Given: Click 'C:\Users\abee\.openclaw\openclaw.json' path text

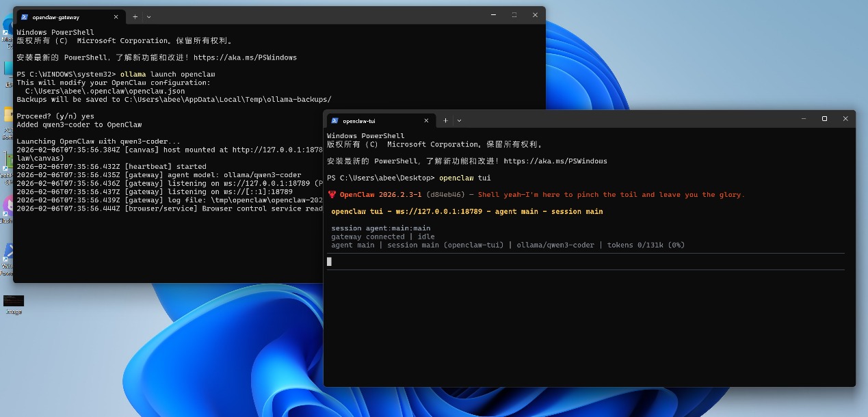Looking at the screenshot, I should tap(105, 91).
